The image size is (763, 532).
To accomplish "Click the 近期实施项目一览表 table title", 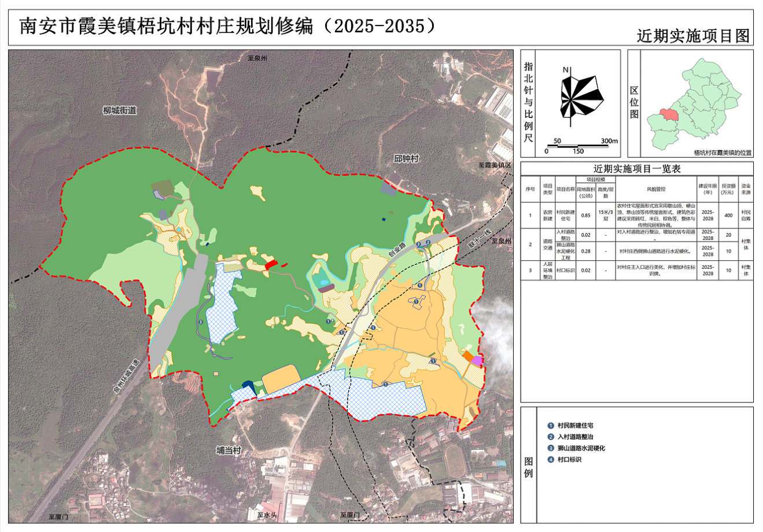I will 636,169.
